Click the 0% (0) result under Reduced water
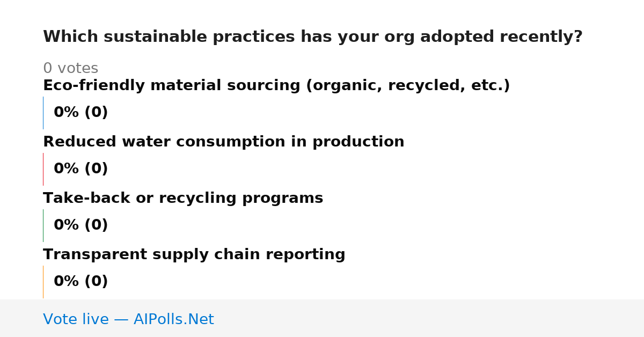 [x=81, y=169]
